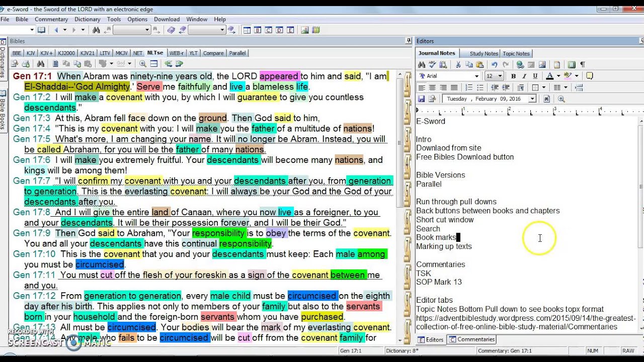The height and width of the screenshot is (362, 644).
Task: Cut selected text in editor
Action: click(458, 64)
